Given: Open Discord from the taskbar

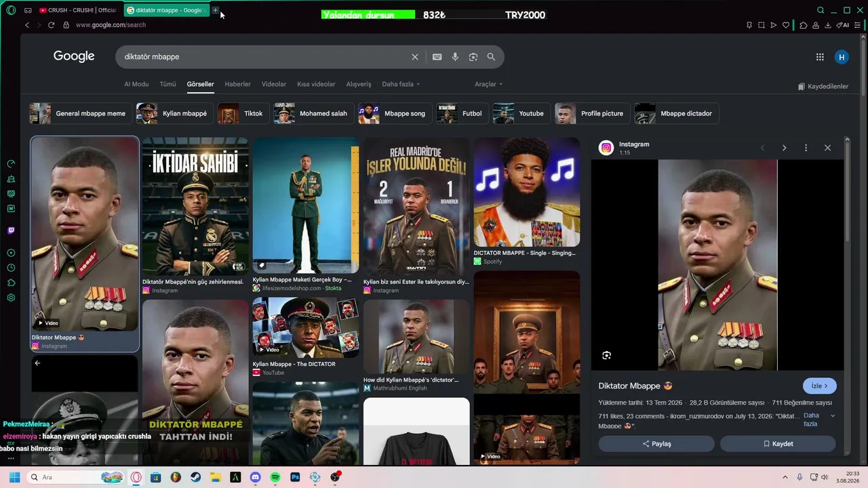Looking at the screenshot, I should click(x=255, y=477).
